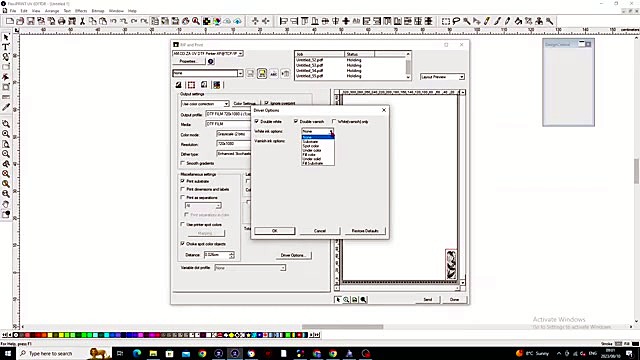
Task: Enable the Smooth gradients checkbox
Action: click(183, 163)
